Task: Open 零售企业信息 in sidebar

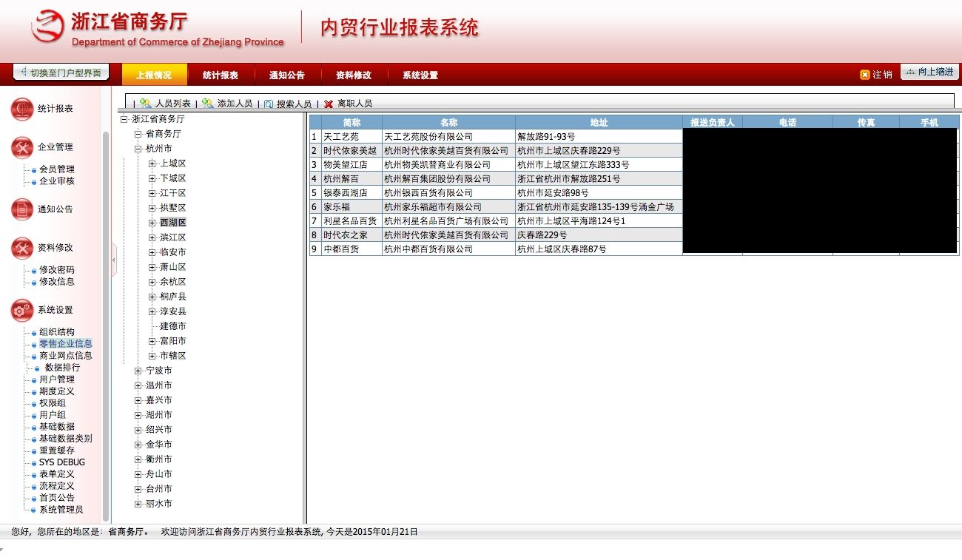Action: pos(66,344)
